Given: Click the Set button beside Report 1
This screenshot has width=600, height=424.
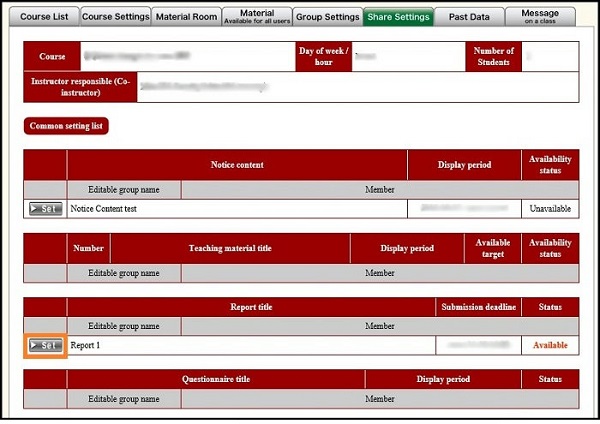Looking at the screenshot, I should coord(46,346).
